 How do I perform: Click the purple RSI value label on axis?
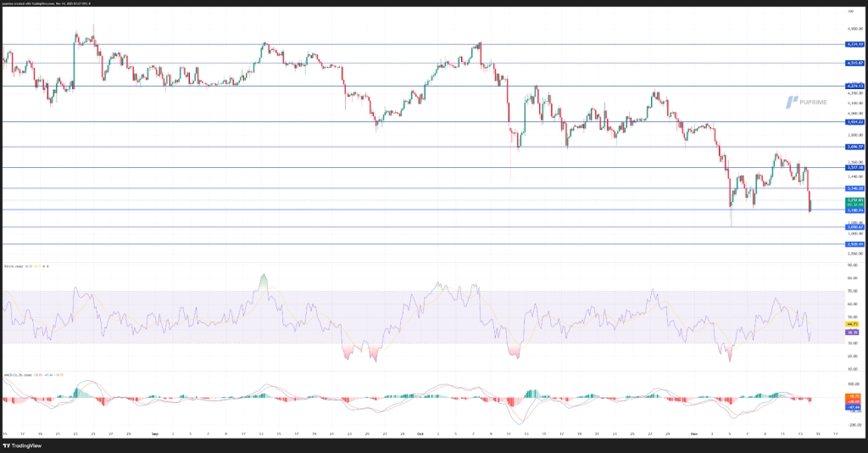point(854,333)
